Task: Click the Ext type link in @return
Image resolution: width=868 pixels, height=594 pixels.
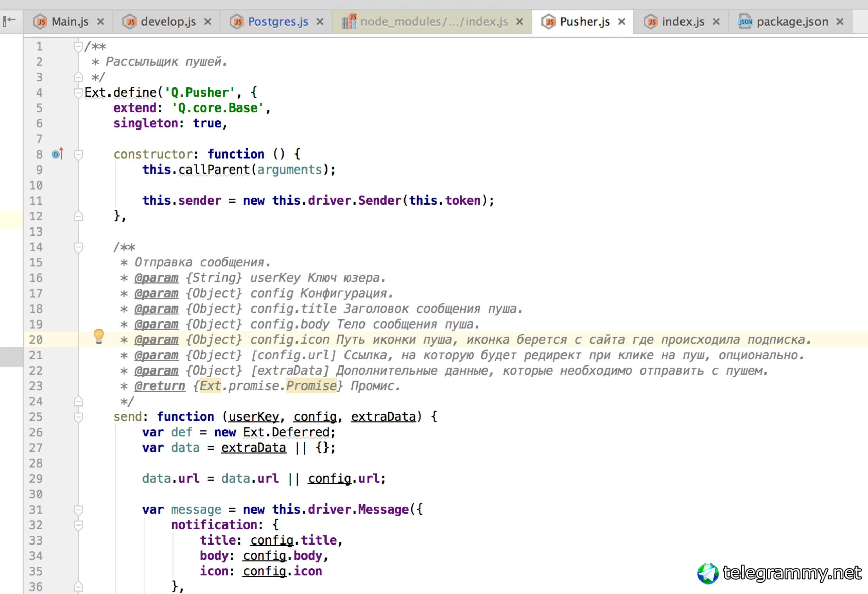Action: click(x=210, y=385)
